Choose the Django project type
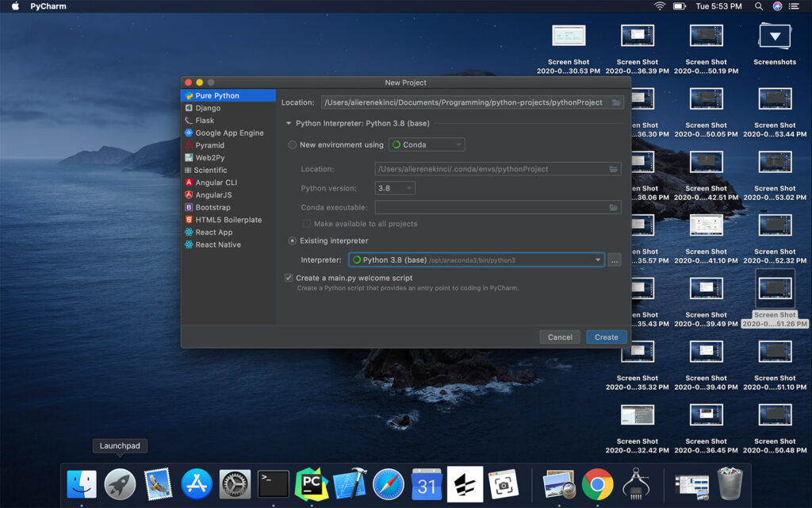 (x=228, y=108)
